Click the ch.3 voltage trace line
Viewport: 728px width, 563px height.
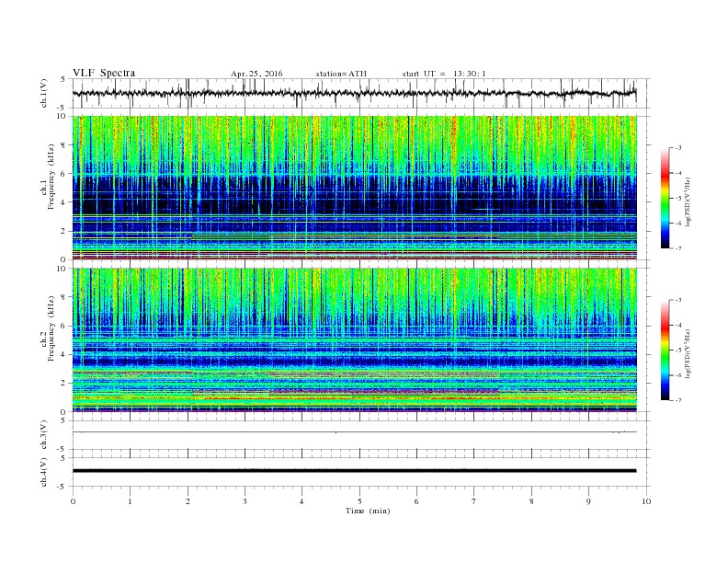click(354, 432)
